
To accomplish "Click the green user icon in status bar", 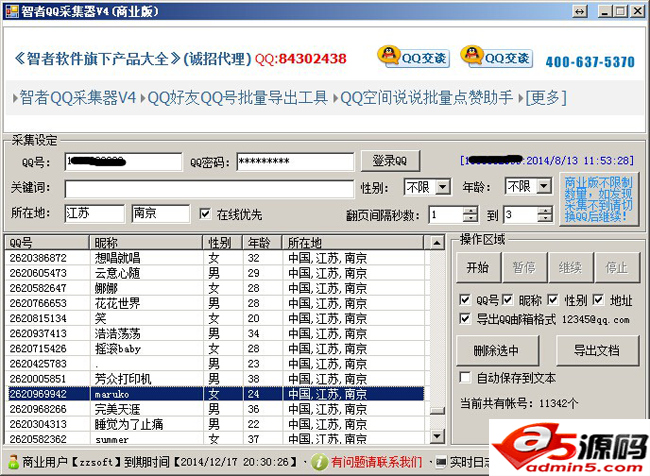I will [13, 461].
